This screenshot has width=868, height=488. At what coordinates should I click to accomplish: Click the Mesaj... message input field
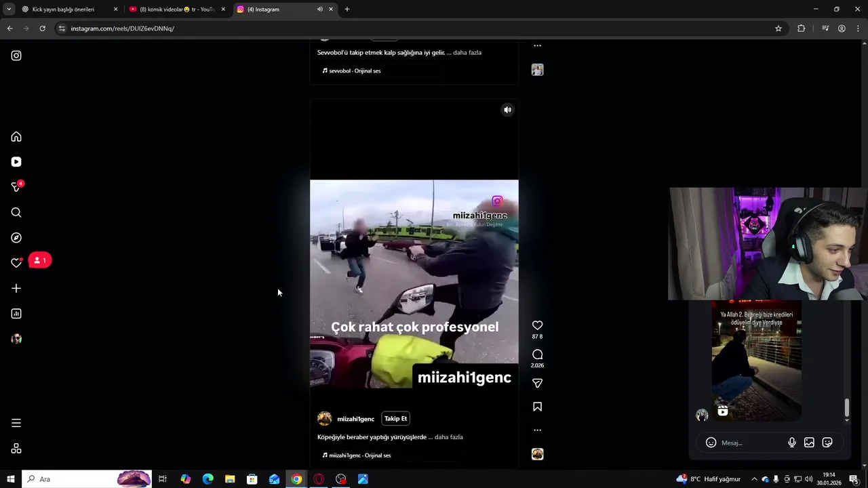[749, 443]
